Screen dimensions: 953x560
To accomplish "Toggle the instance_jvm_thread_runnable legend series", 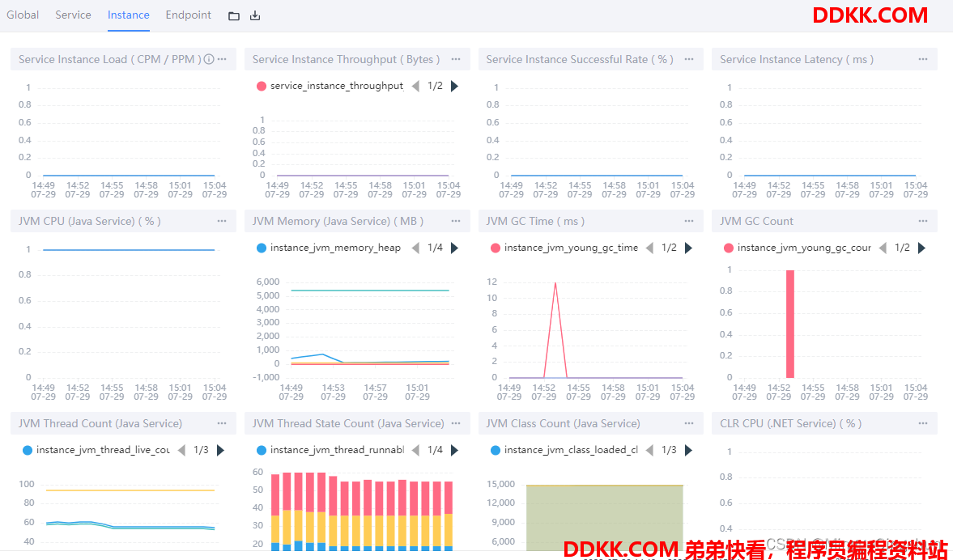I will (x=330, y=450).
